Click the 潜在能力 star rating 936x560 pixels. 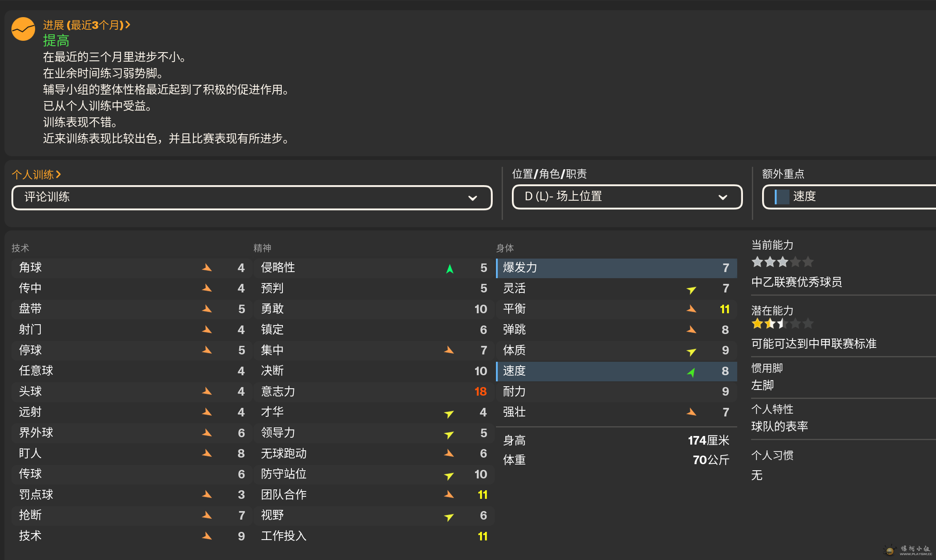[x=783, y=323]
